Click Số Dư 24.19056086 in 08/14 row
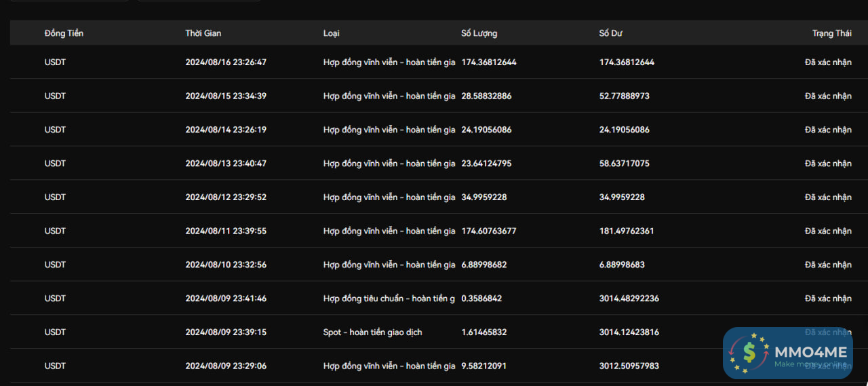Image resolution: width=868 pixels, height=386 pixels. (x=625, y=130)
